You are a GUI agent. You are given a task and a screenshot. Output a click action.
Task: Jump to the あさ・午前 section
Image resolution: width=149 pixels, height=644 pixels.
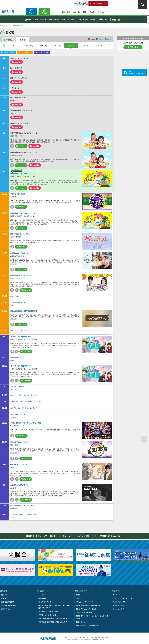pyautogui.click(x=8, y=53)
